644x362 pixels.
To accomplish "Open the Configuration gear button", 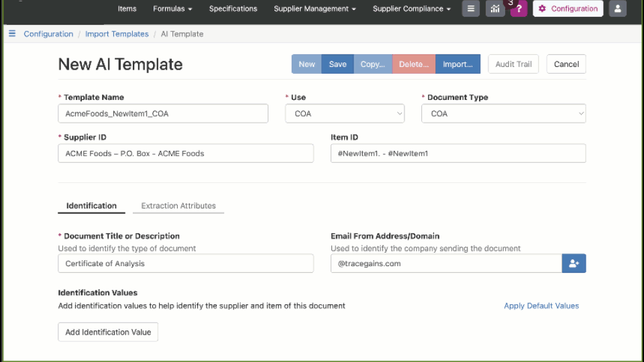I will [x=568, y=9].
